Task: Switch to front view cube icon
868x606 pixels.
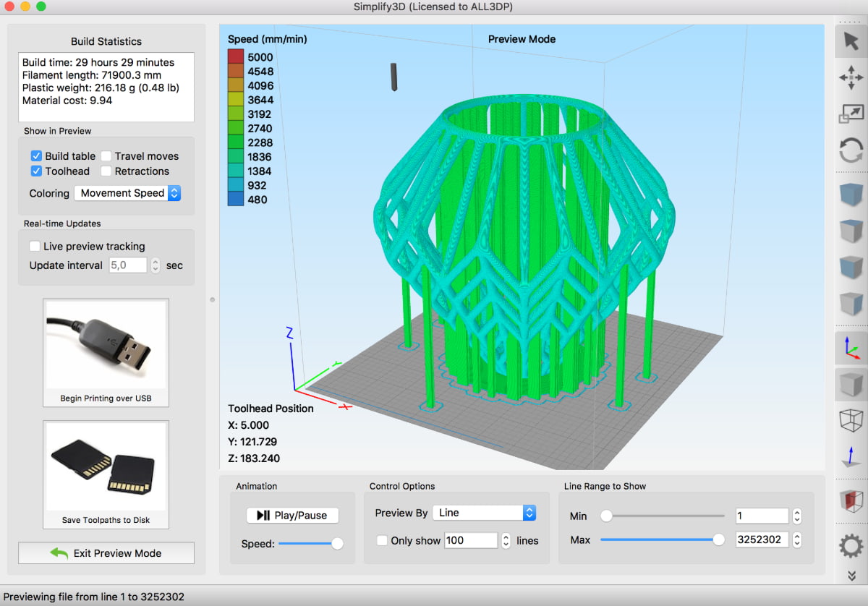Action: pos(851,267)
